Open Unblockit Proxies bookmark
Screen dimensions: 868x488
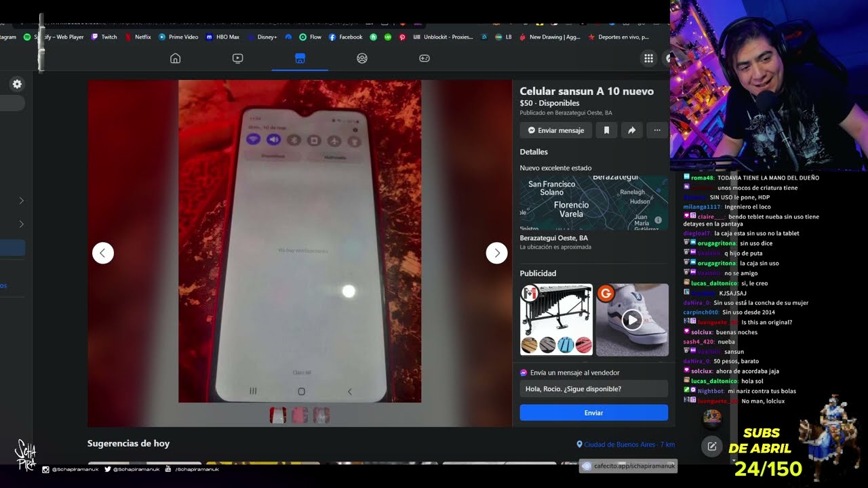443,37
